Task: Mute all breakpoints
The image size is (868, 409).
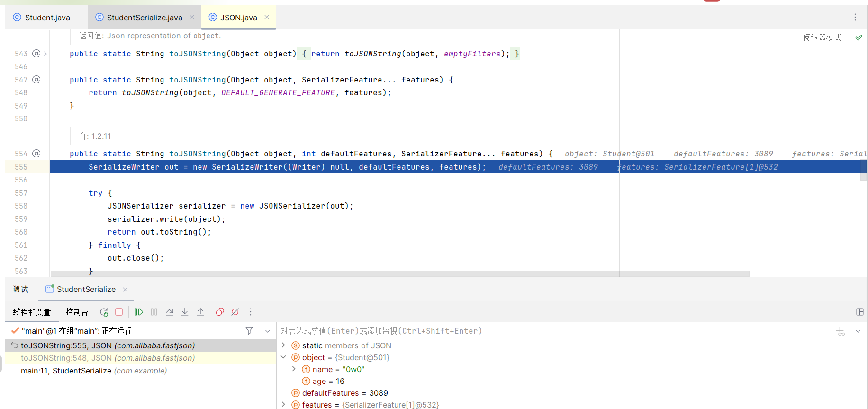Action: pyautogui.click(x=235, y=312)
